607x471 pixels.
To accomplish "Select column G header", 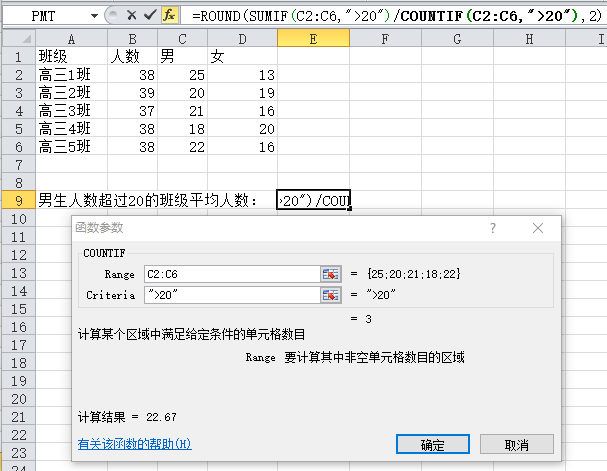I will click(x=457, y=39).
